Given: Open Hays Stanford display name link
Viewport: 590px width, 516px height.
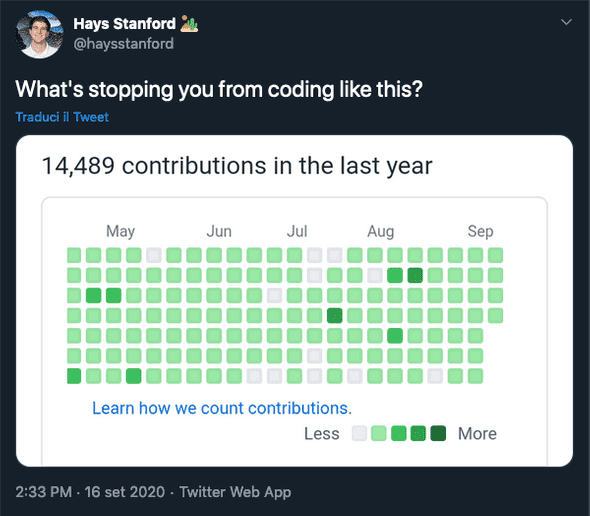Looking at the screenshot, I should point(124,24).
